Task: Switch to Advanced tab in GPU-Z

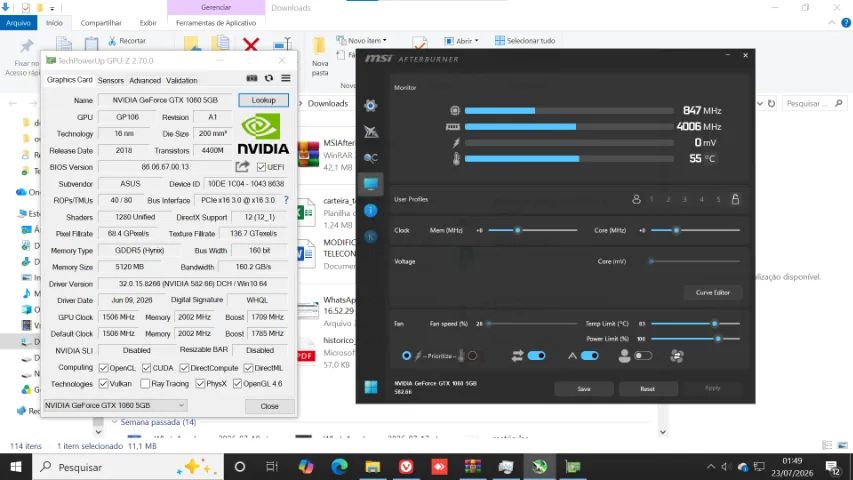Action: coord(145,81)
